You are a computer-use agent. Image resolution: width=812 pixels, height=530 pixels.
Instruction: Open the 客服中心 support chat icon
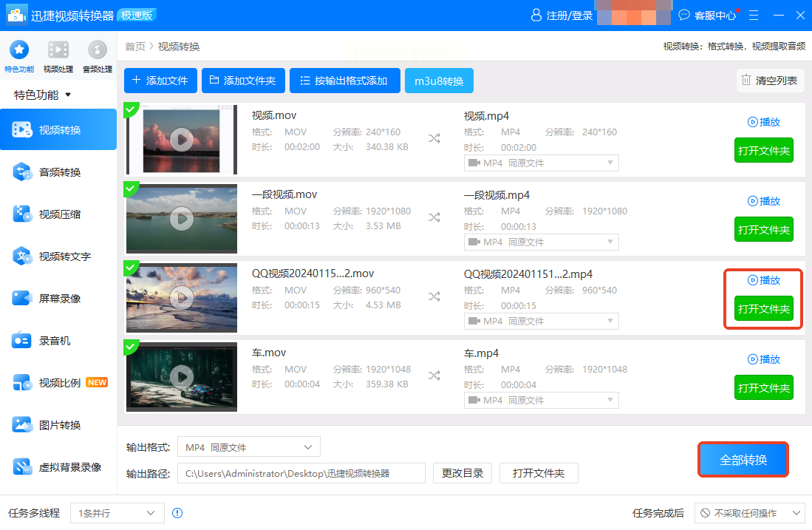684,15
